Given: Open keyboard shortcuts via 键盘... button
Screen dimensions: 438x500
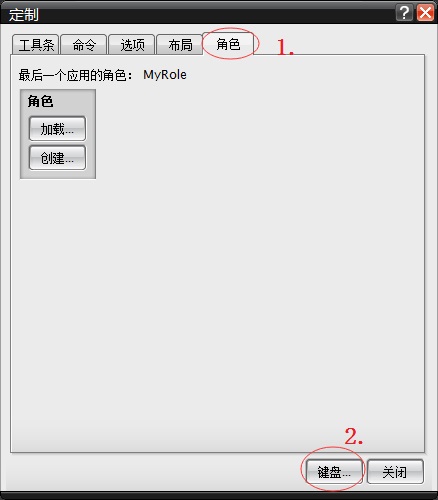Looking at the screenshot, I should (x=334, y=472).
